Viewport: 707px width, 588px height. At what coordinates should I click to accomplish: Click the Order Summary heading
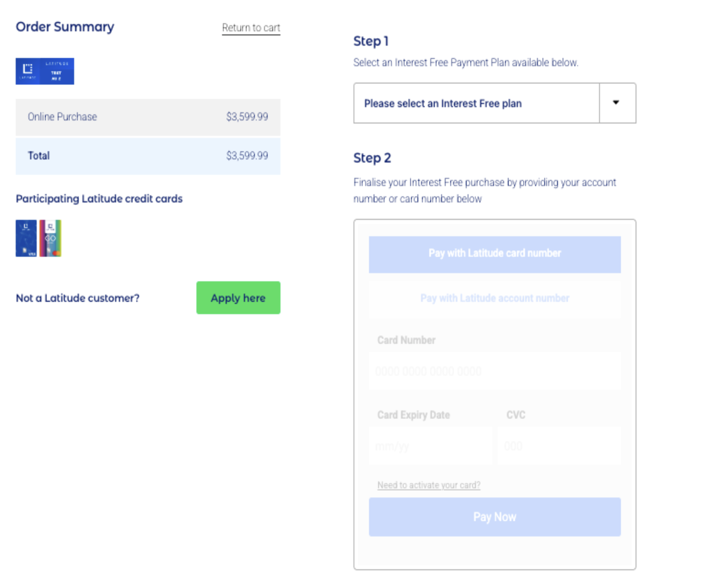click(x=65, y=27)
